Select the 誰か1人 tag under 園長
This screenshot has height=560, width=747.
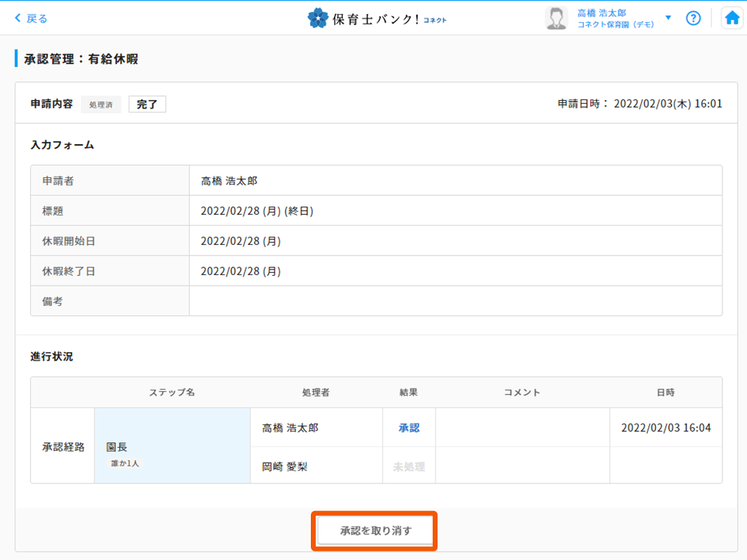click(x=124, y=463)
